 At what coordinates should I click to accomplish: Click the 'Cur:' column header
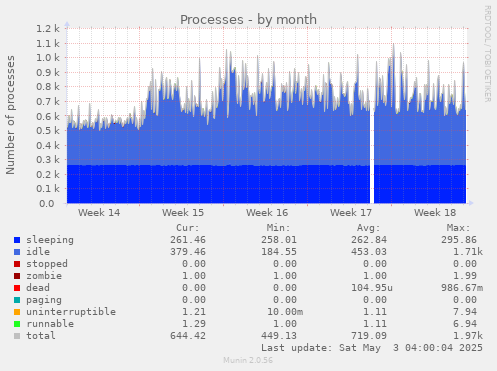click(188, 228)
